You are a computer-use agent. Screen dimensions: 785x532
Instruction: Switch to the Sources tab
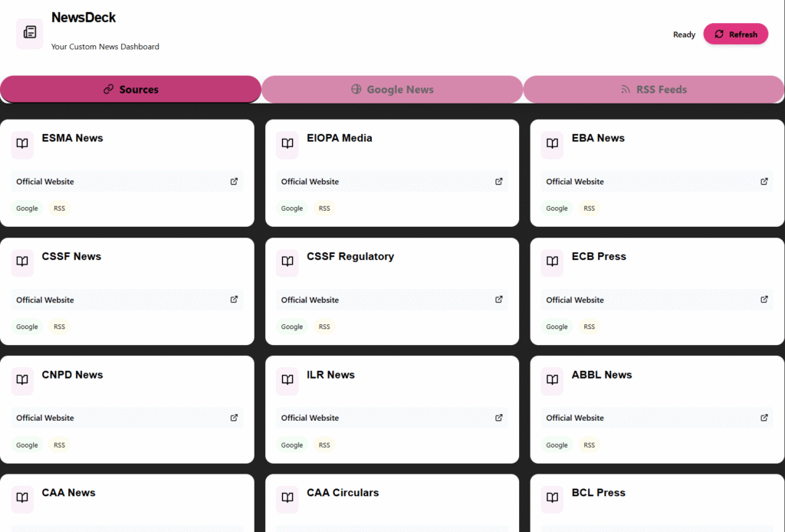[x=130, y=90]
